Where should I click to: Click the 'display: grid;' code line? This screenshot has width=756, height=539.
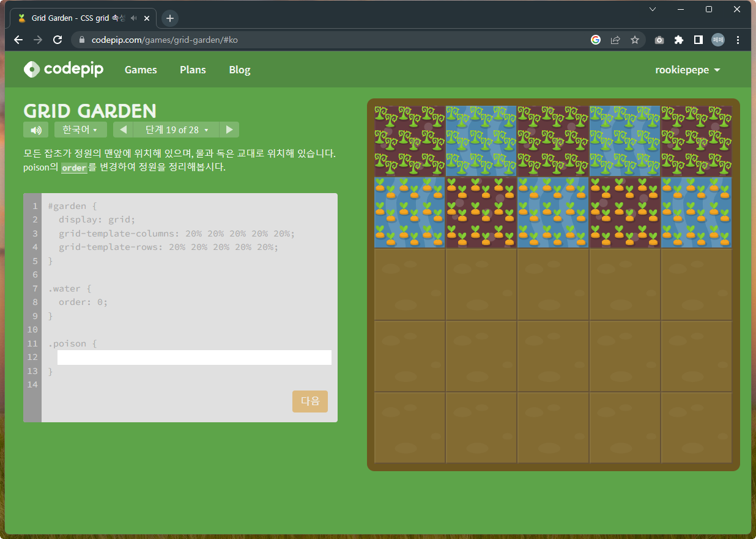97,219
